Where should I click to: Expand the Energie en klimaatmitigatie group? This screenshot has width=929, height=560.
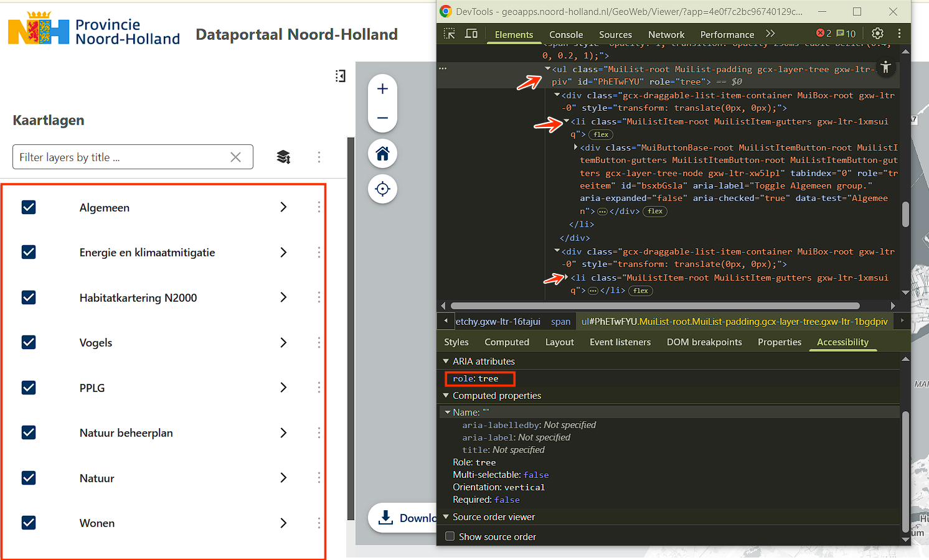[x=283, y=252]
